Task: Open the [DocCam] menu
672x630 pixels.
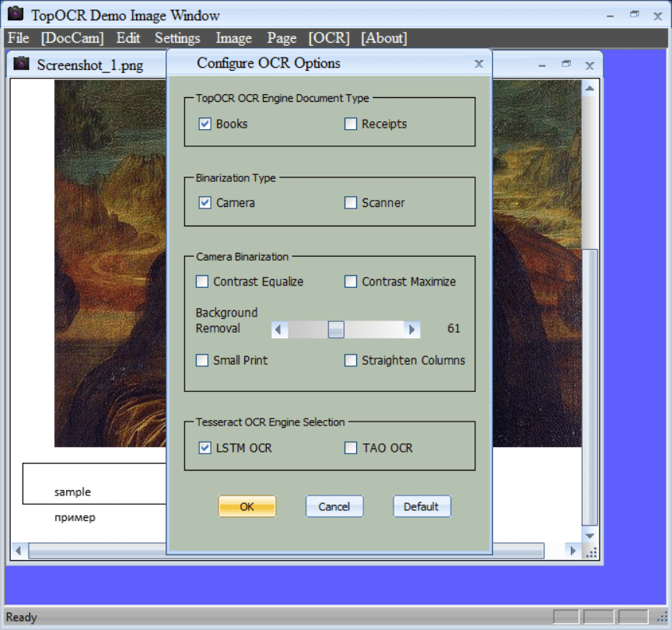Action: pyautogui.click(x=72, y=38)
